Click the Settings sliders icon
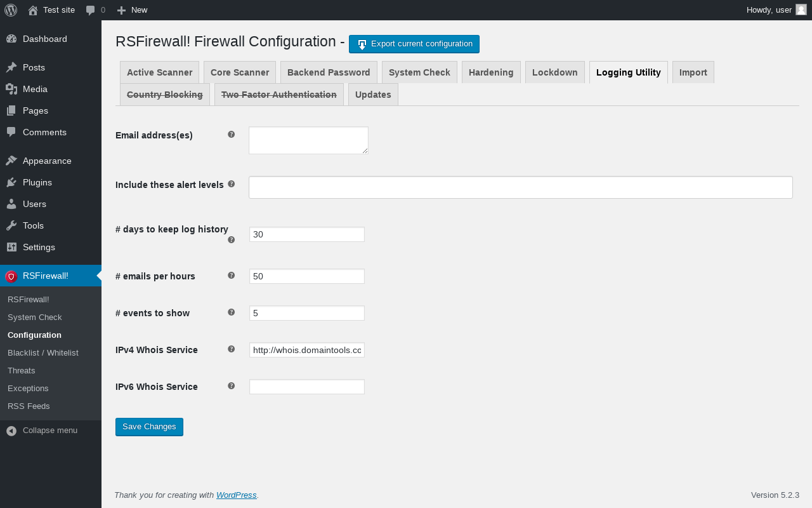812x508 pixels. (11, 247)
